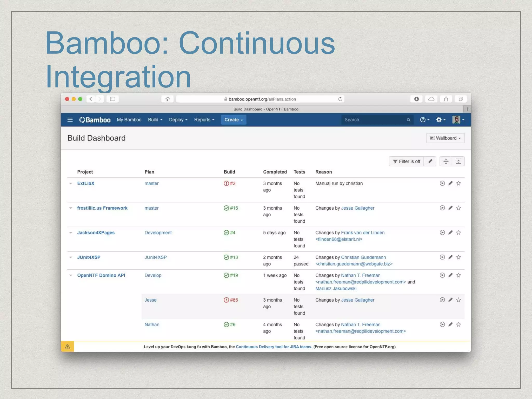Edit the ExtLibX master plan

point(450,183)
